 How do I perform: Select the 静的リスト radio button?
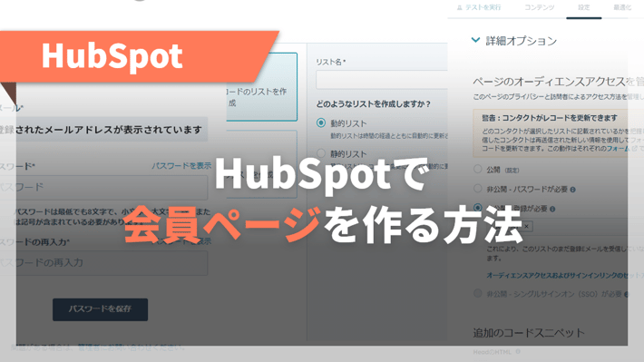coord(321,153)
